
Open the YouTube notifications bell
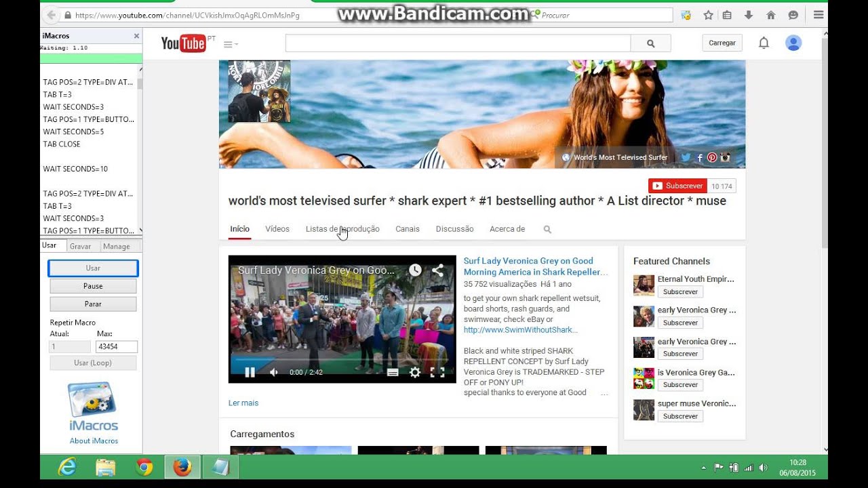coord(764,43)
